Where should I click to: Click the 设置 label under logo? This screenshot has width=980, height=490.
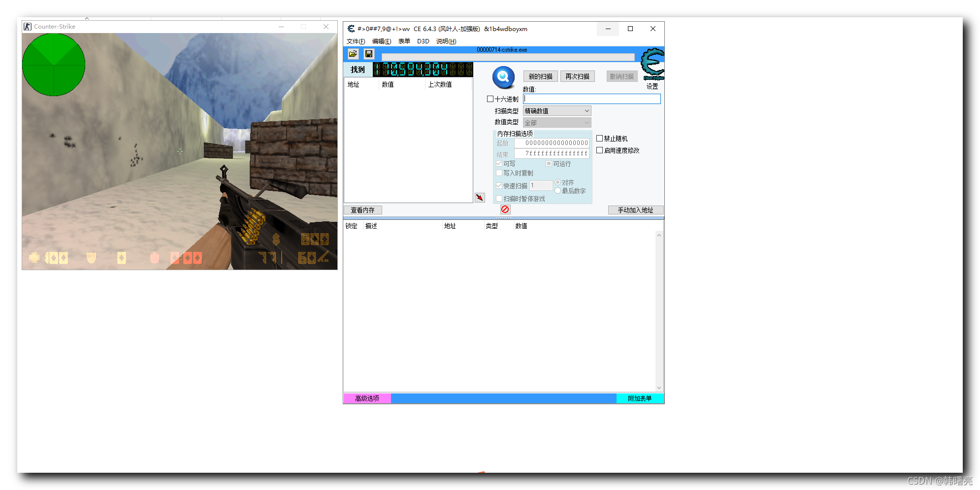coord(653,86)
